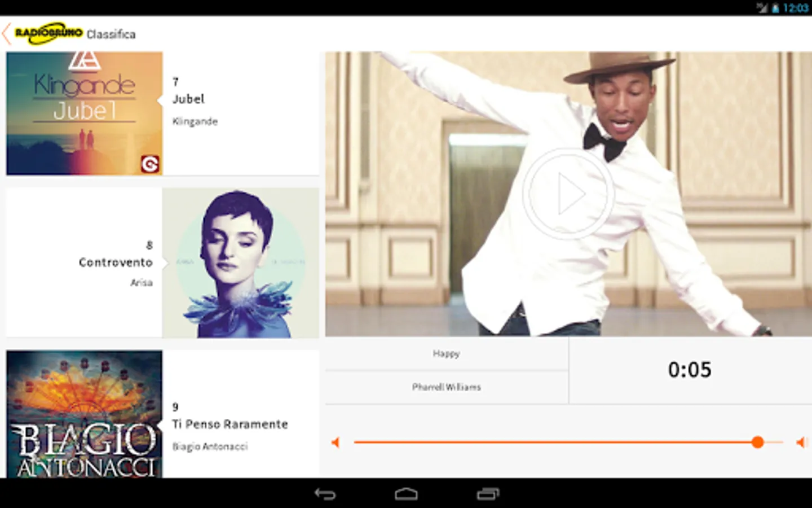Tap the Android home navigation button
This screenshot has width=812, height=508.
point(406,494)
